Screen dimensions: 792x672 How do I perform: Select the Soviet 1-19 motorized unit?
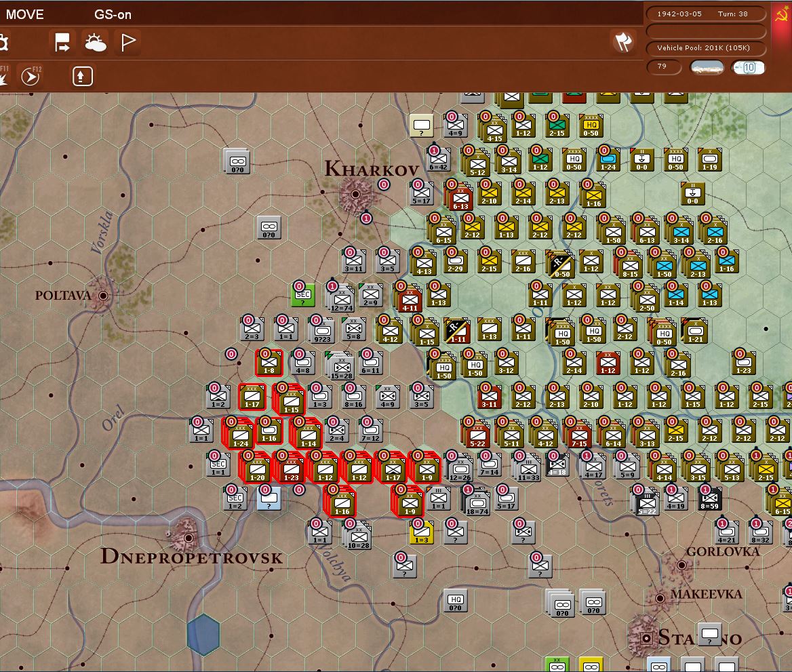pyautogui.click(x=710, y=159)
